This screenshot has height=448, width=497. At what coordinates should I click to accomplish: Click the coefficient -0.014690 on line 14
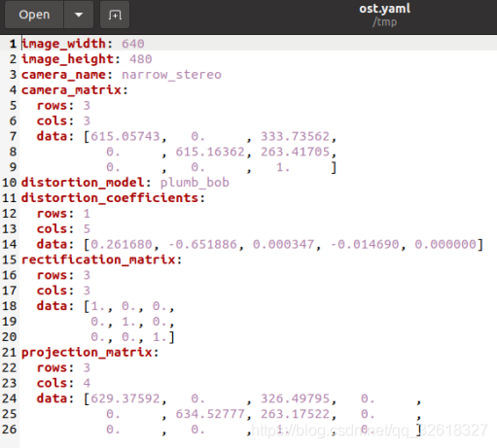pos(365,245)
